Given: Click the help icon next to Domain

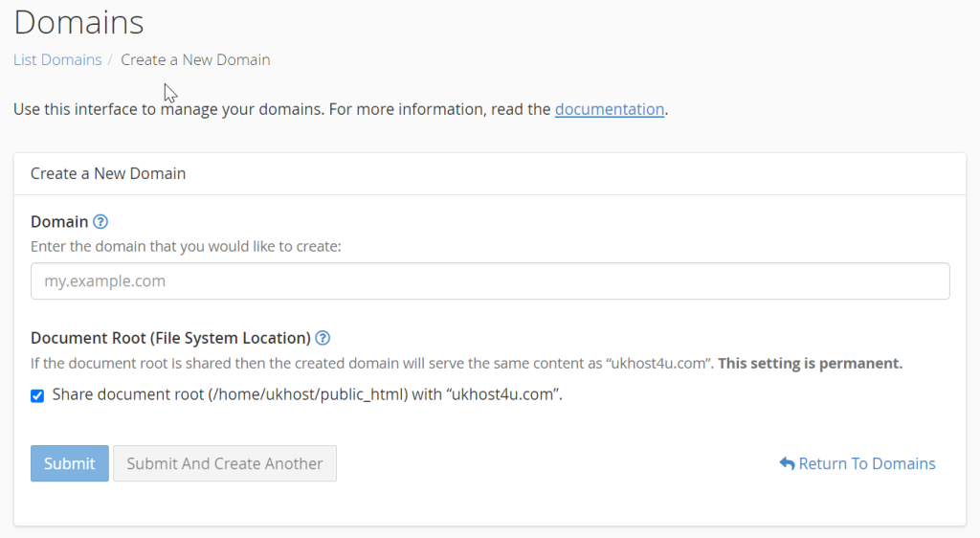Looking at the screenshot, I should click(x=100, y=222).
